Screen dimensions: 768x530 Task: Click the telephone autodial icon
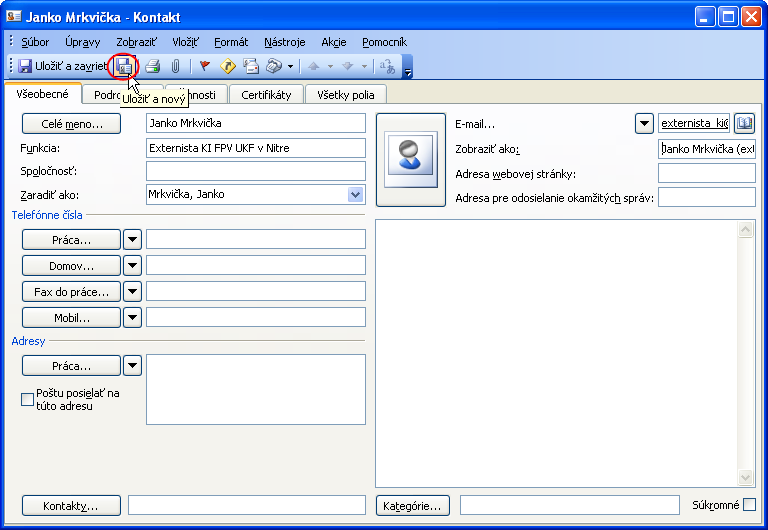(x=274, y=66)
